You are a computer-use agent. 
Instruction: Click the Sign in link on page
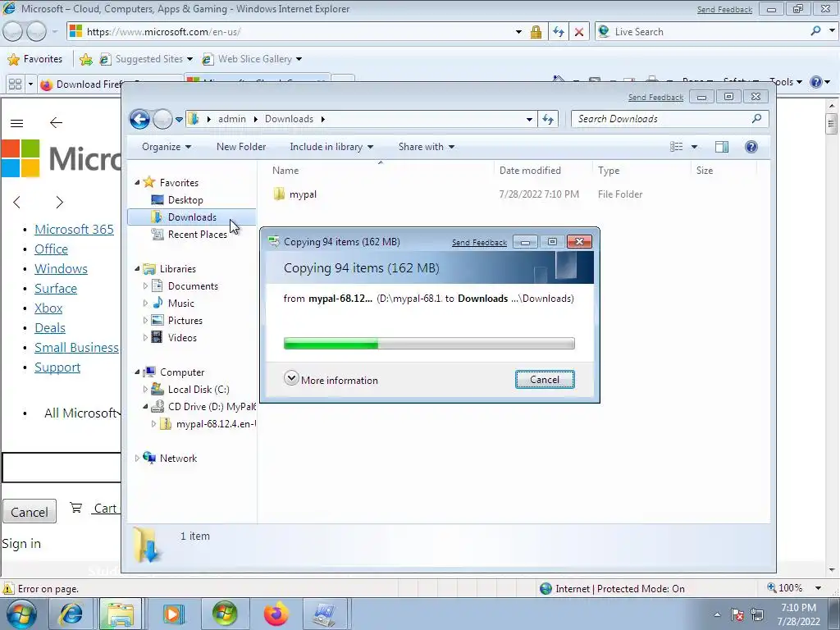[x=21, y=544]
